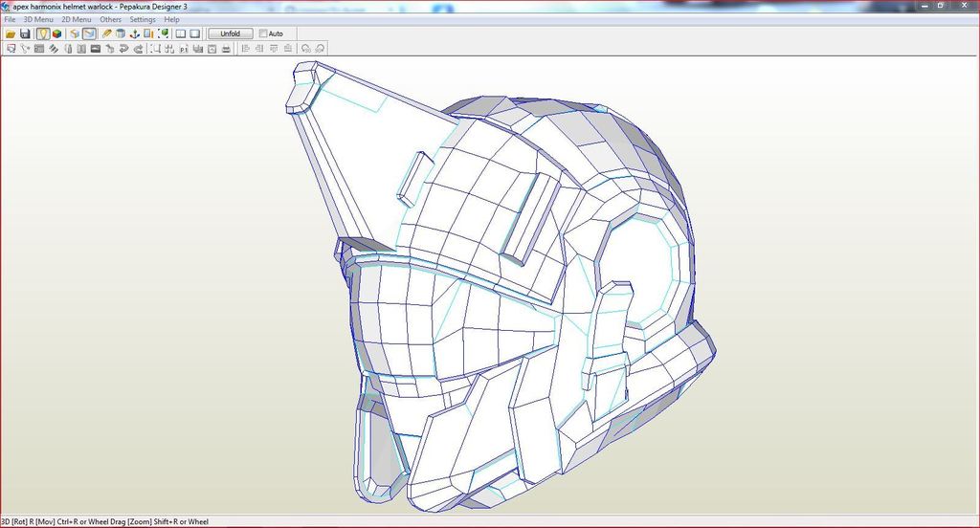
Task: Click the redo arrow icon
Action: click(x=138, y=48)
